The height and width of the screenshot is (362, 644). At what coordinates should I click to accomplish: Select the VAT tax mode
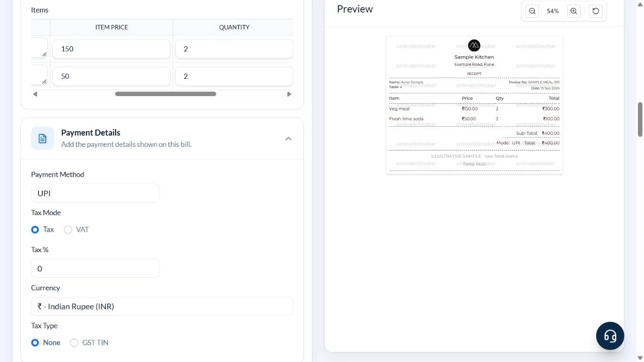pyautogui.click(x=68, y=230)
